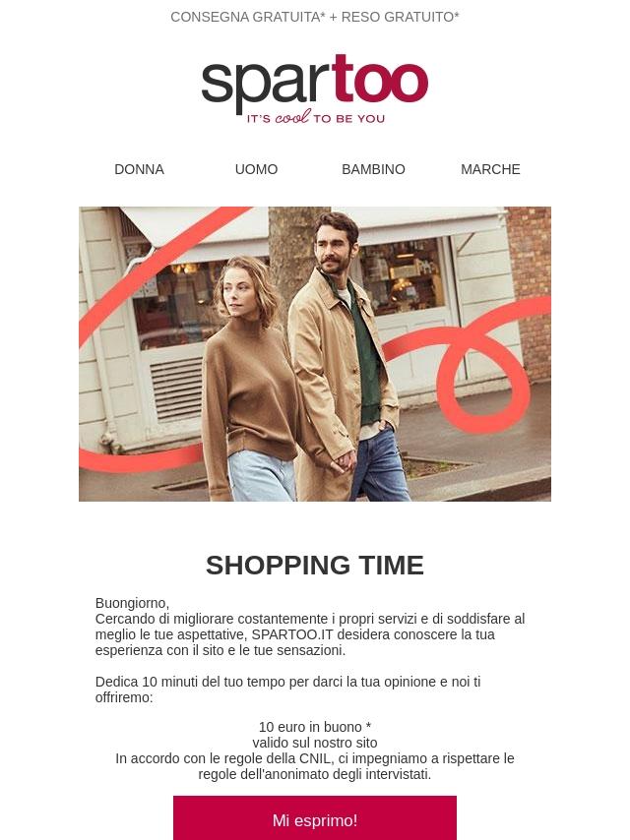This screenshot has width=630, height=840.
Task: Click the SHOPPING TIME heading
Action: tap(315, 566)
